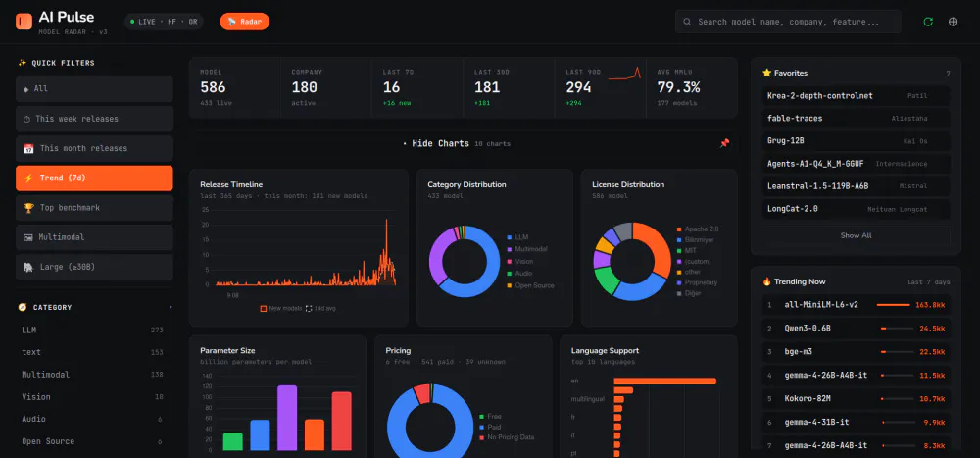Click the refresh icon in header
This screenshot has height=458, width=980.
pos(928,22)
